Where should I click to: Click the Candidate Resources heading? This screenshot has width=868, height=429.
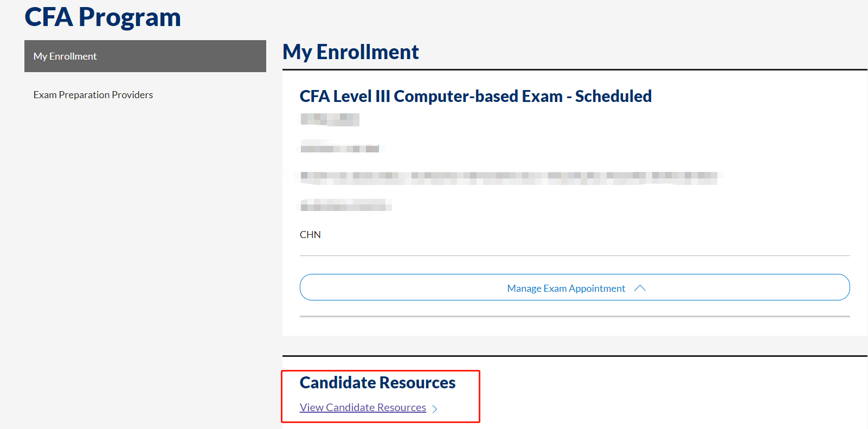coord(377,383)
